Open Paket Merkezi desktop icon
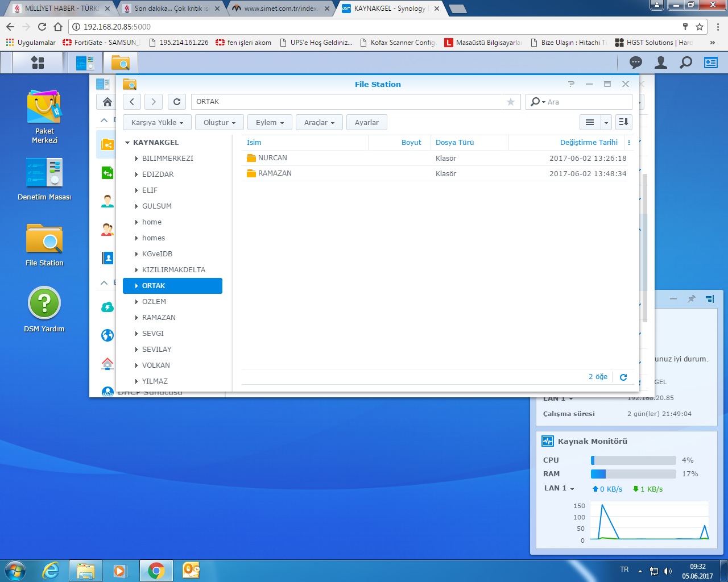This screenshot has width=728, height=582. pos(44,116)
